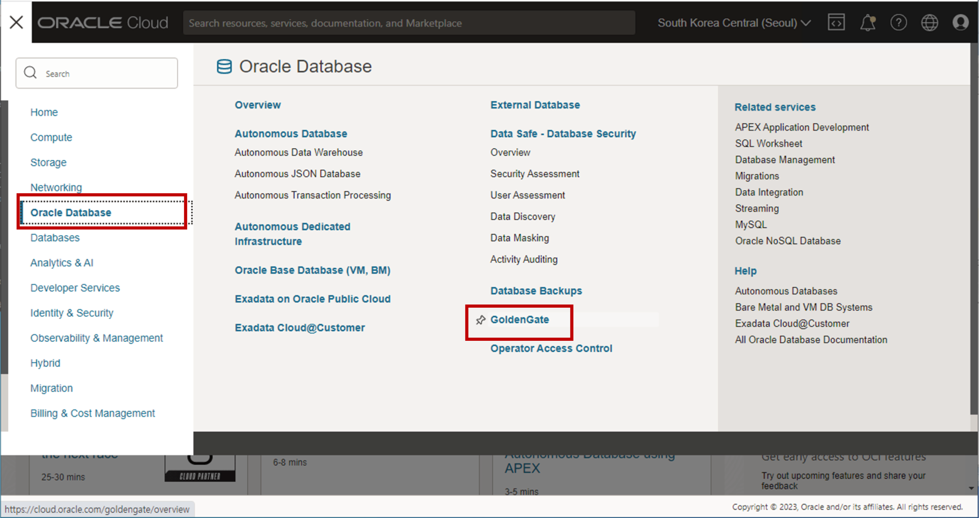This screenshot has height=518, width=980.
Task: Open the language globe icon
Action: point(929,22)
